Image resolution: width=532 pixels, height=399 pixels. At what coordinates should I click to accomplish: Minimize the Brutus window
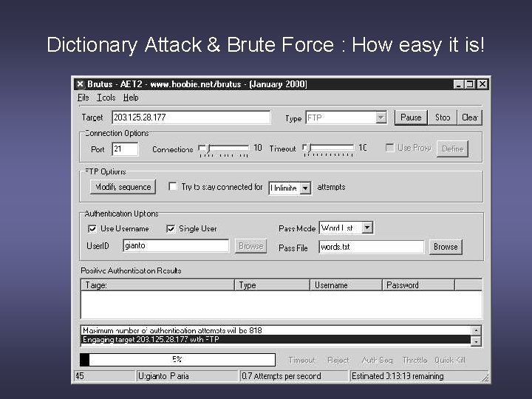coord(458,84)
